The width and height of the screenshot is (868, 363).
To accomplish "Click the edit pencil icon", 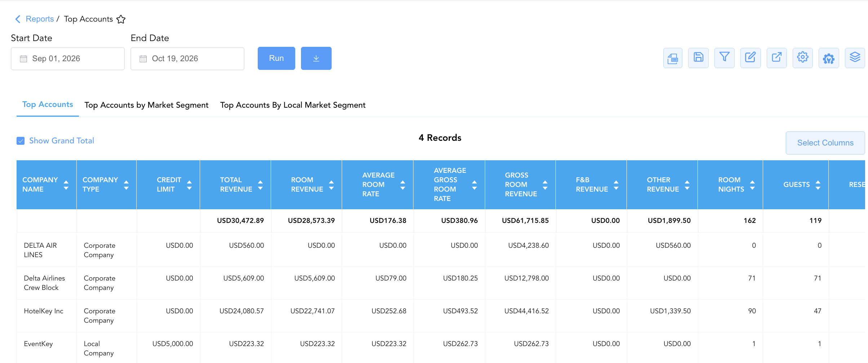I will [x=750, y=58].
